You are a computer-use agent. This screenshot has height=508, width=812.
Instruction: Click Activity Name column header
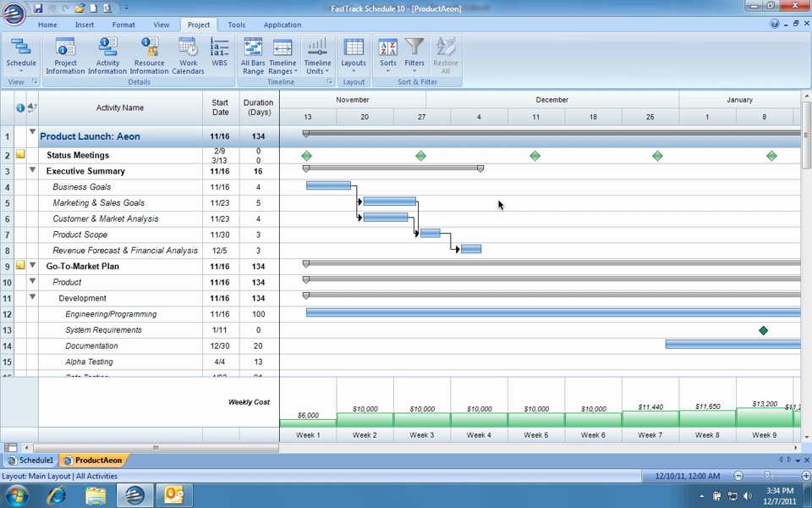click(120, 108)
